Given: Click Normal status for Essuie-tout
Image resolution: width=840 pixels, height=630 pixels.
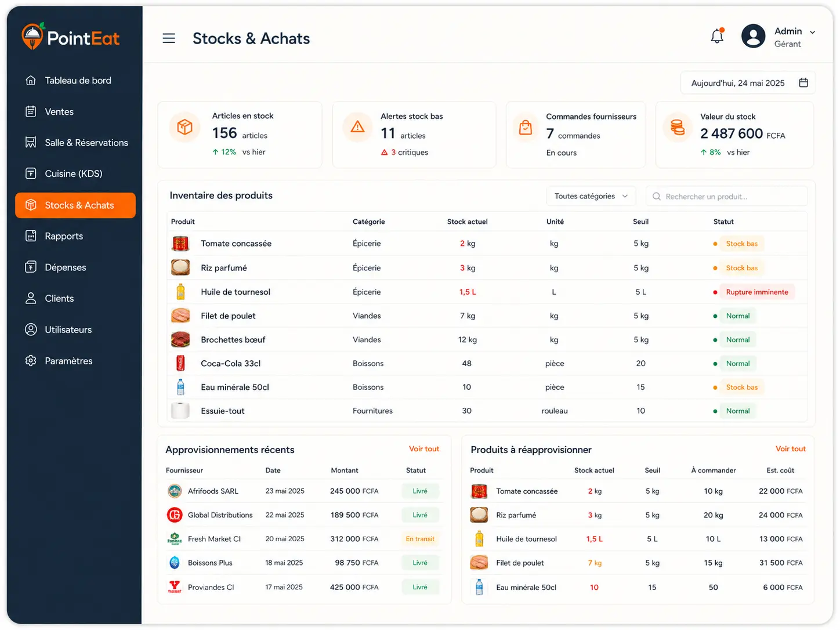Looking at the screenshot, I should point(738,411).
